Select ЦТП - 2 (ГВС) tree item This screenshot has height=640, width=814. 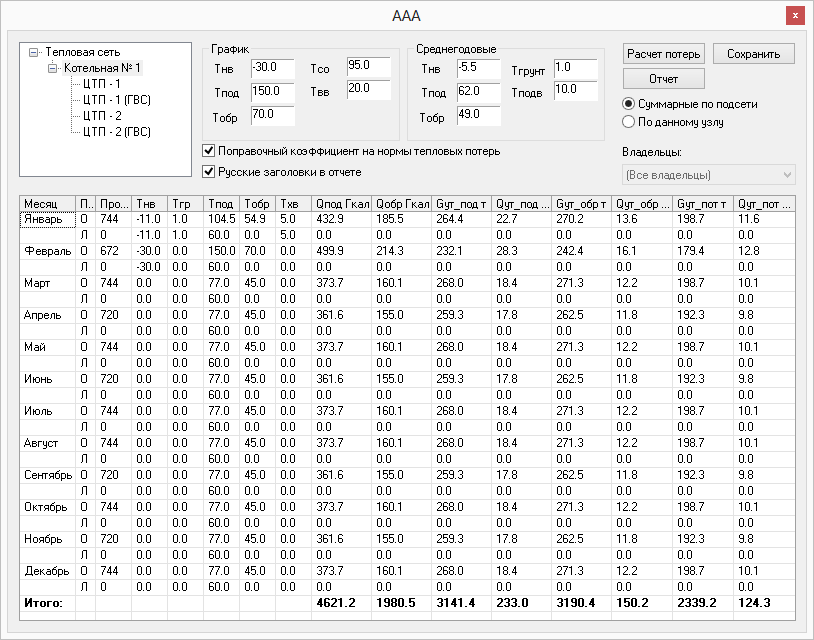click(x=116, y=132)
